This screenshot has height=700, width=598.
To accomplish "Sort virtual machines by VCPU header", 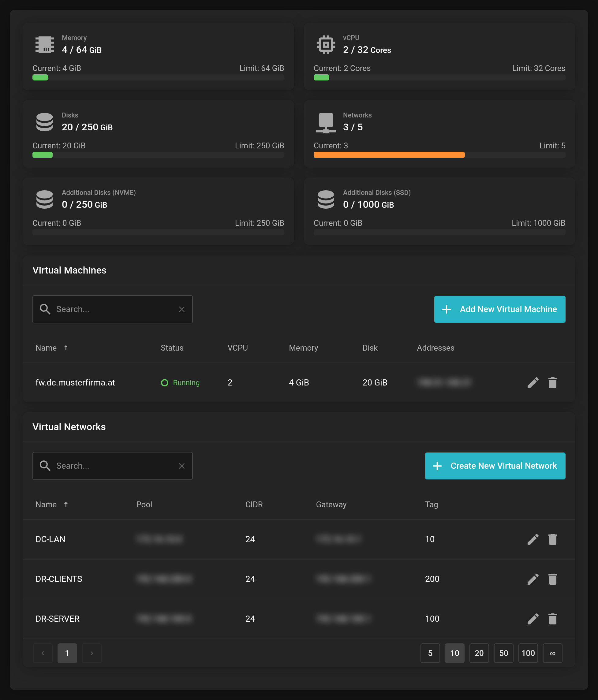I will [x=237, y=348].
